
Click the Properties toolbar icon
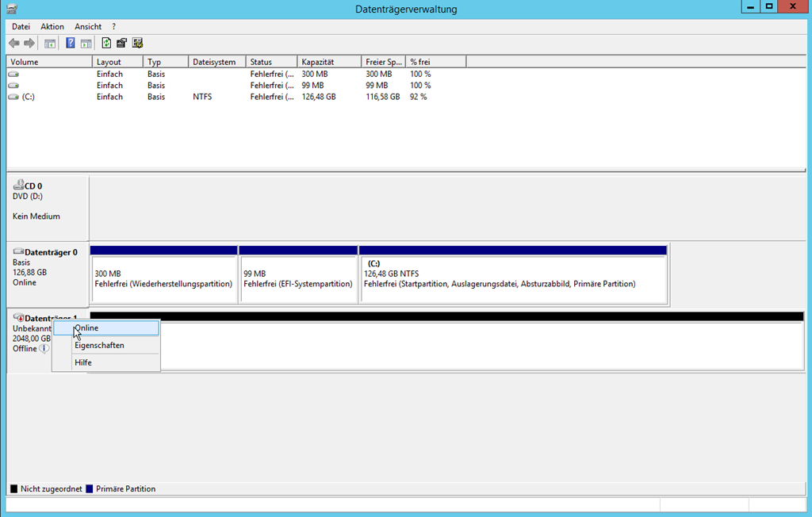click(121, 43)
